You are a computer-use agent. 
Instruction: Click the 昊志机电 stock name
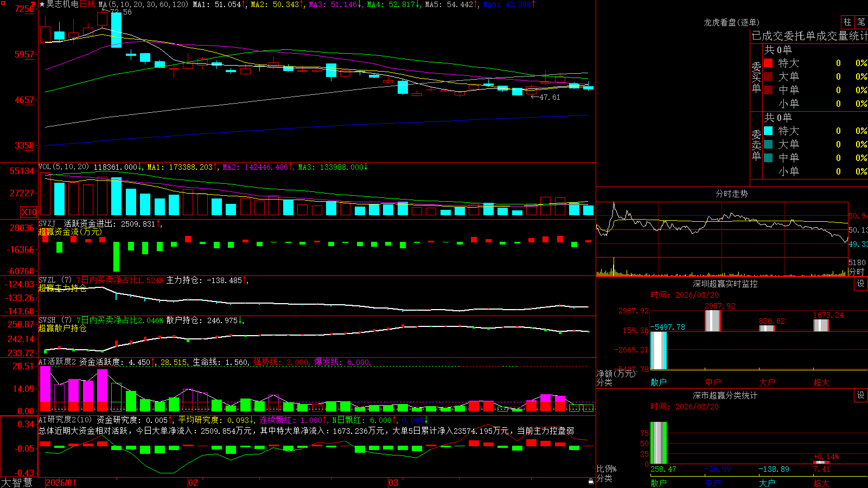coord(63,4)
